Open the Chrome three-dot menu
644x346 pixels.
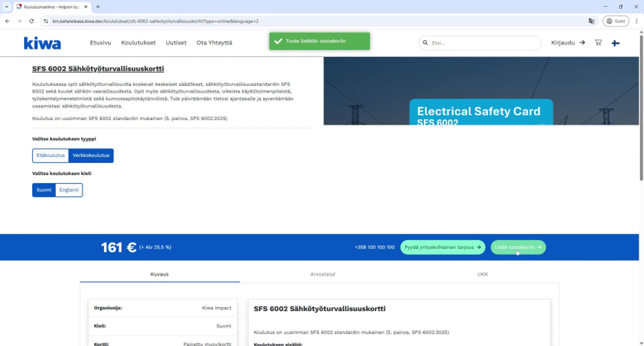(636, 21)
